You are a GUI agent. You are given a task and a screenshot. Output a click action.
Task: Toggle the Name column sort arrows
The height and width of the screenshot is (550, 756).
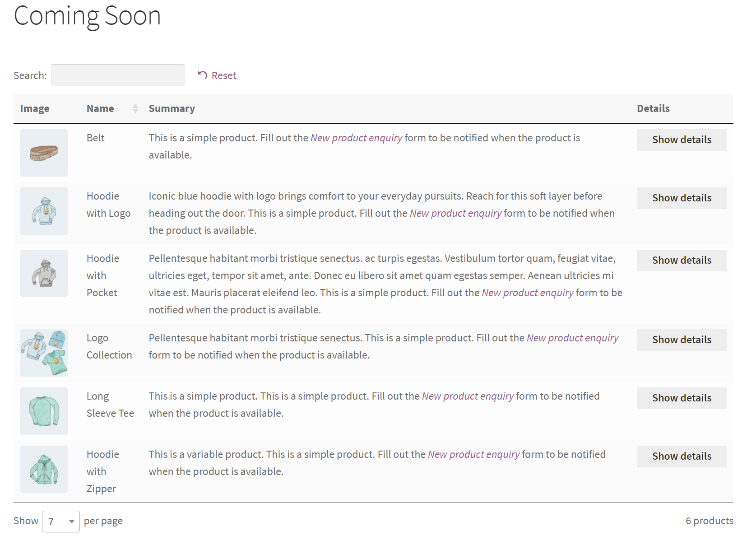pyautogui.click(x=135, y=108)
